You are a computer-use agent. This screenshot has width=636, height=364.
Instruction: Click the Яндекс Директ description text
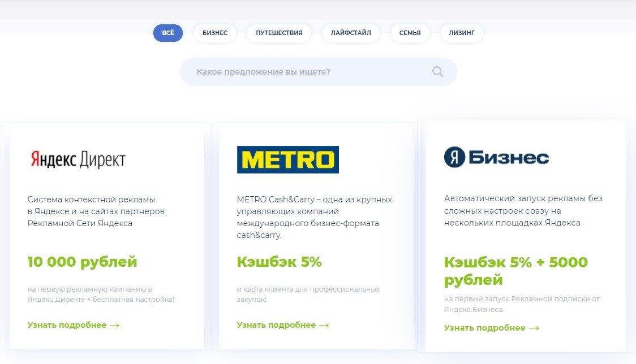coord(96,211)
